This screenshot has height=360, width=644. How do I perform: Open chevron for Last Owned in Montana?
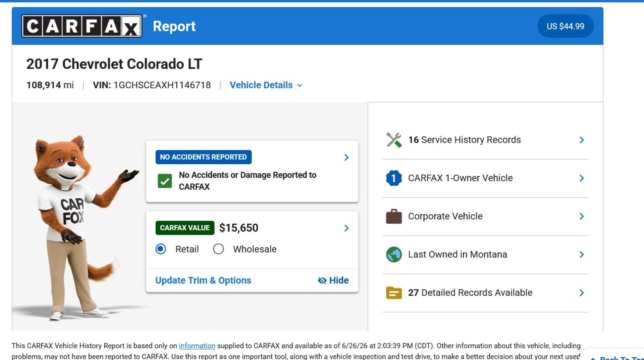(x=582, y=255)
